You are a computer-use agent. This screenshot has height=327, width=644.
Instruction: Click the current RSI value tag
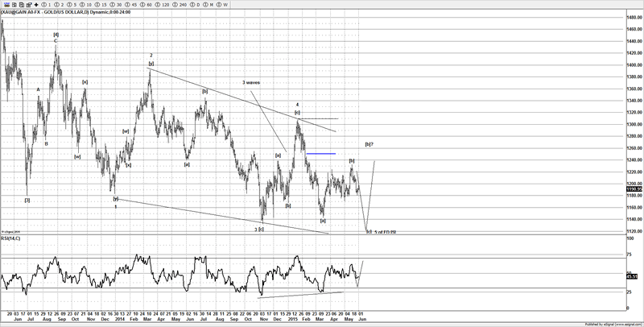click(x=632, y=276)
